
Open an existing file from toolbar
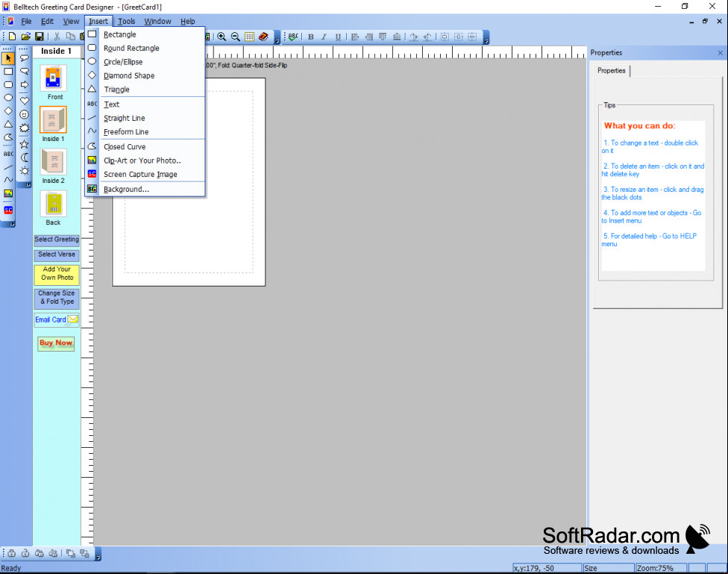click(x=26, y=37)
